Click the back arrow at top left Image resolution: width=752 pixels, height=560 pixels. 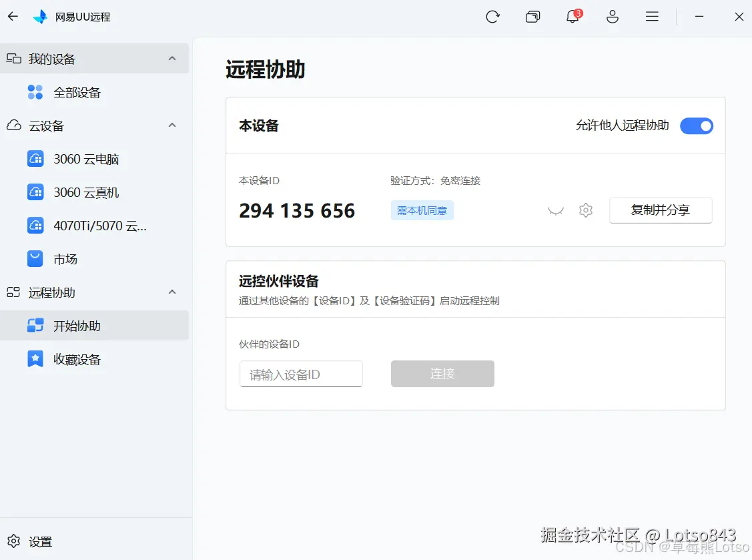click(13, 16)
